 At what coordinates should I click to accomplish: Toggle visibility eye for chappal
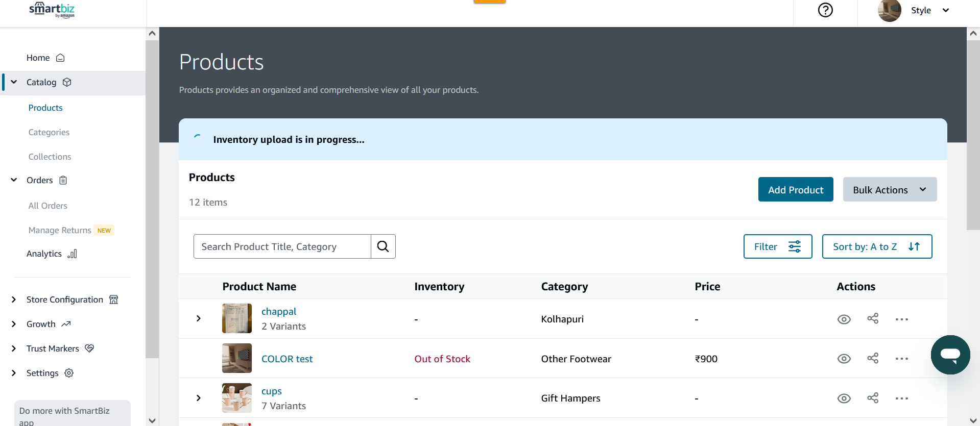pos(844,319)
